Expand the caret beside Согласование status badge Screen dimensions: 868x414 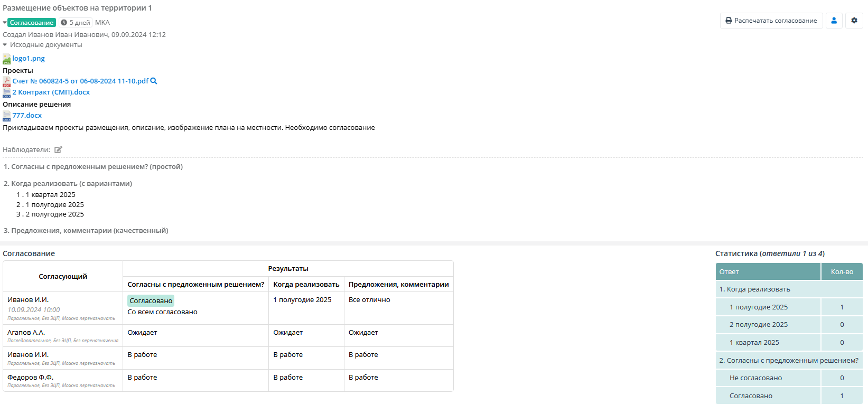click(x=5, y=23)
